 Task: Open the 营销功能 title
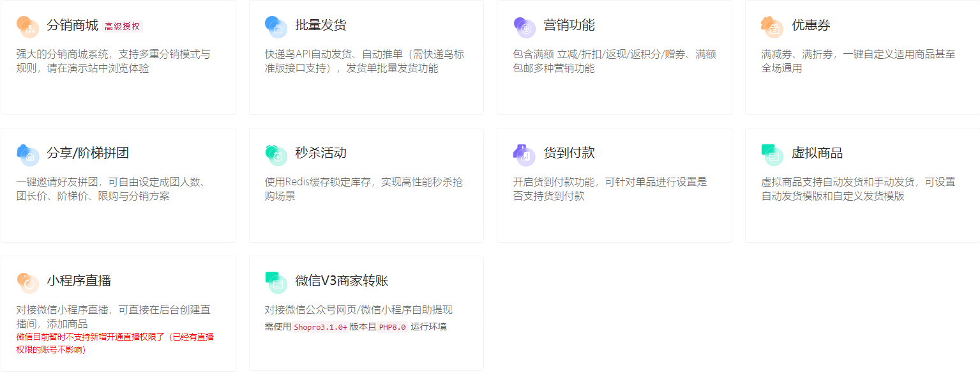tap(569, 26)
